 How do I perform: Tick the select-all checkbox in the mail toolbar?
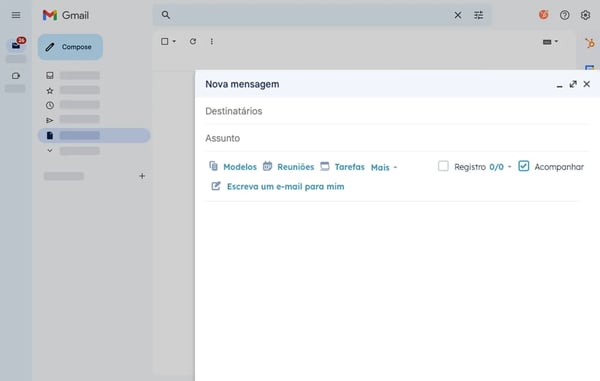(x=165, y=41)
